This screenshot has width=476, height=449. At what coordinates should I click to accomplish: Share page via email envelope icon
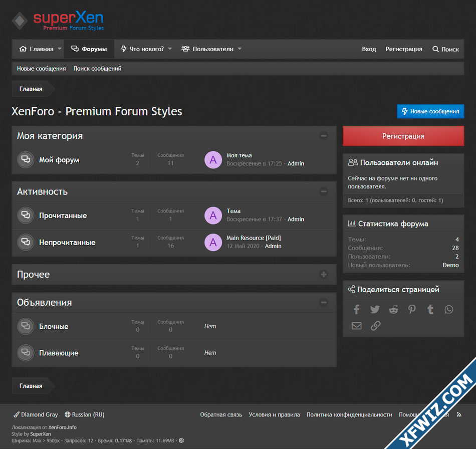click(356, 326)
